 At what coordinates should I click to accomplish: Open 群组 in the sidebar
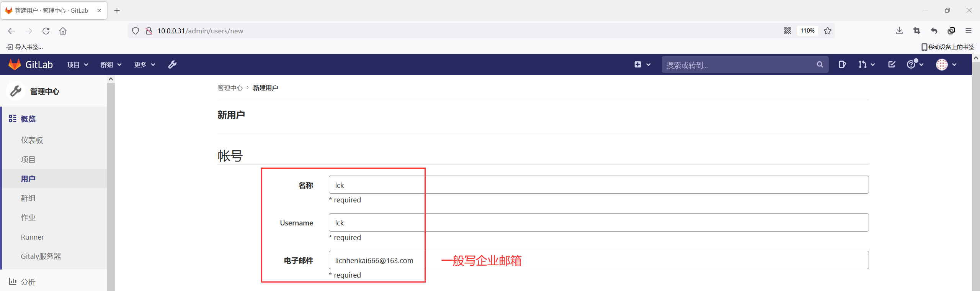28,198
